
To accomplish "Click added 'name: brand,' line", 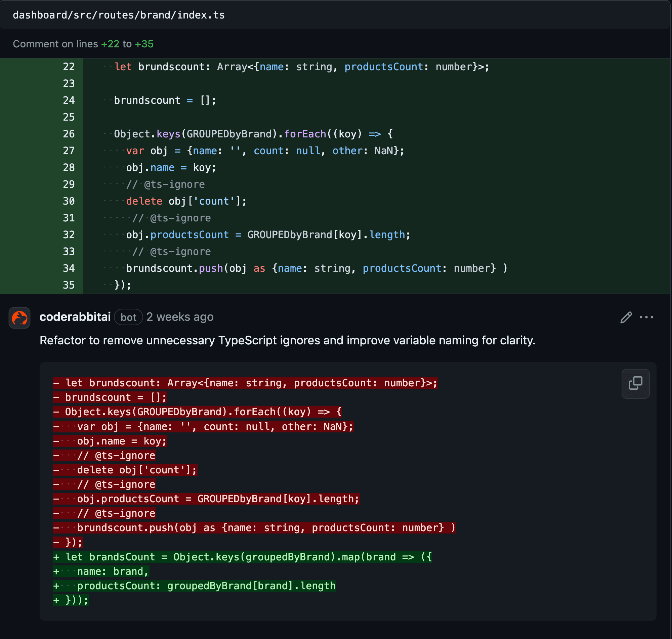I will 101,571.
